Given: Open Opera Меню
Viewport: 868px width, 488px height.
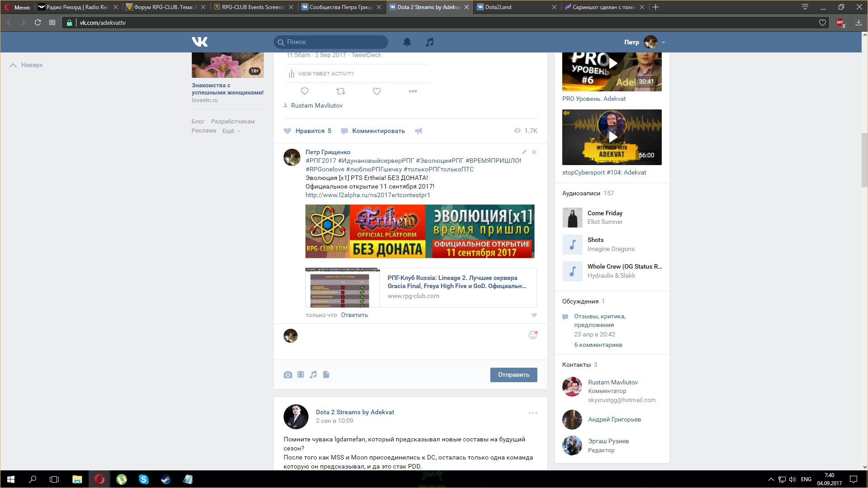Looking at the screenshot, I should [x=17, y=7].
